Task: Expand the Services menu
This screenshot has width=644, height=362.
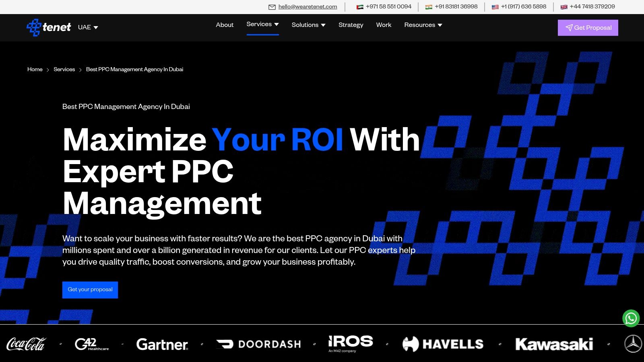Action: [262, 25]
